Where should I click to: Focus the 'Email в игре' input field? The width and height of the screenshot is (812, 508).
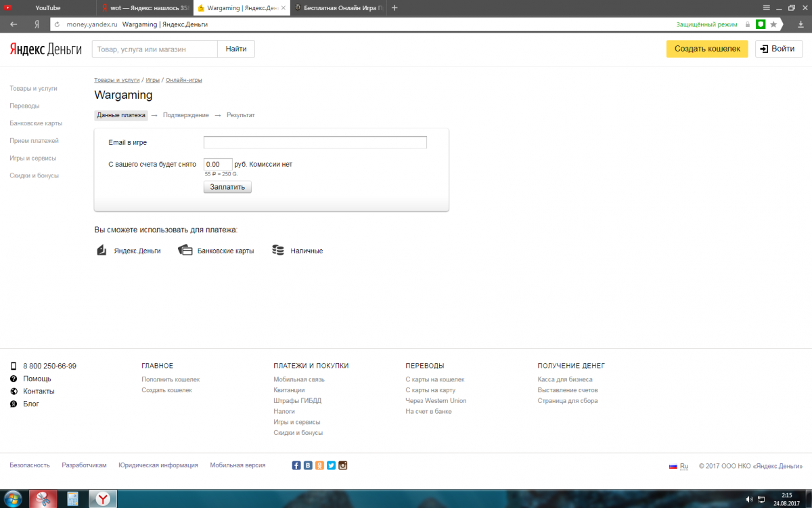point(315,142)
